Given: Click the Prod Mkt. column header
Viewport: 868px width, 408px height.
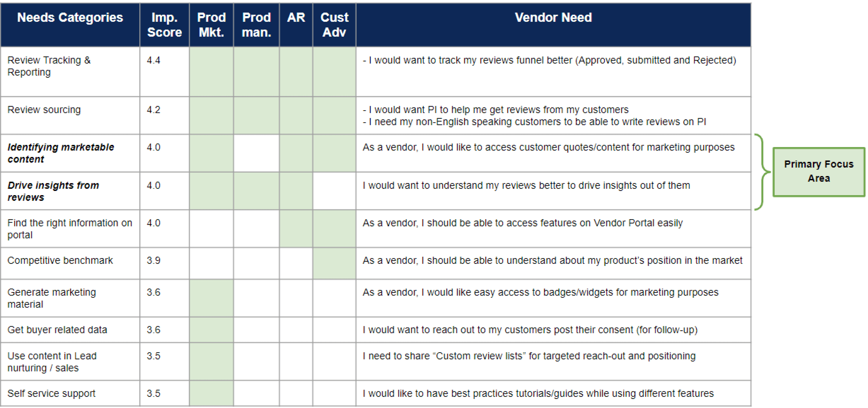Looking at the screenshot, I should (x=211, y=25).
